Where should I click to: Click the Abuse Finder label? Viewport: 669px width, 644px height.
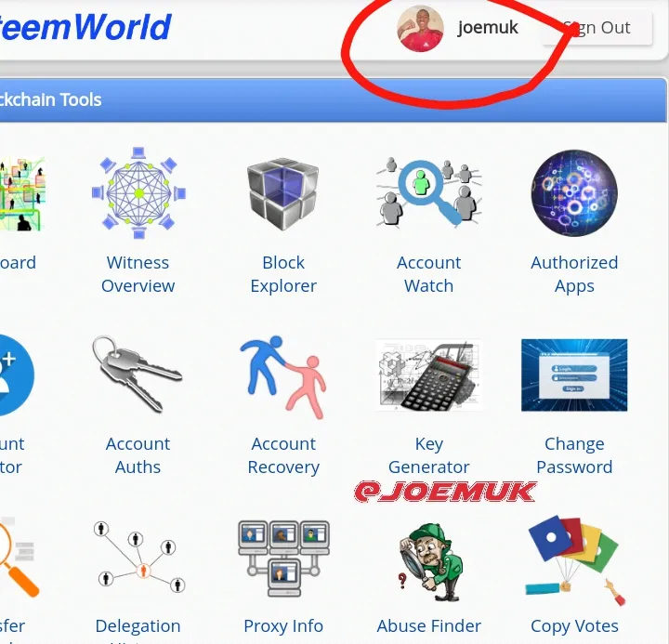pos(428,625)
